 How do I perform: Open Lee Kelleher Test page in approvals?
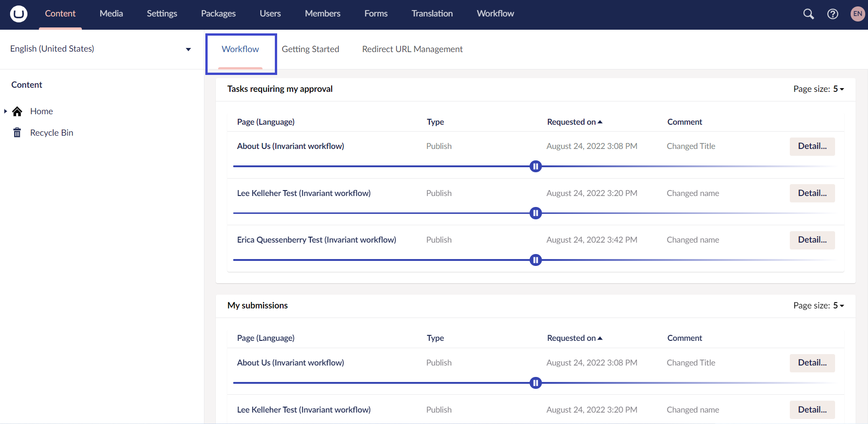coord(304,193)
